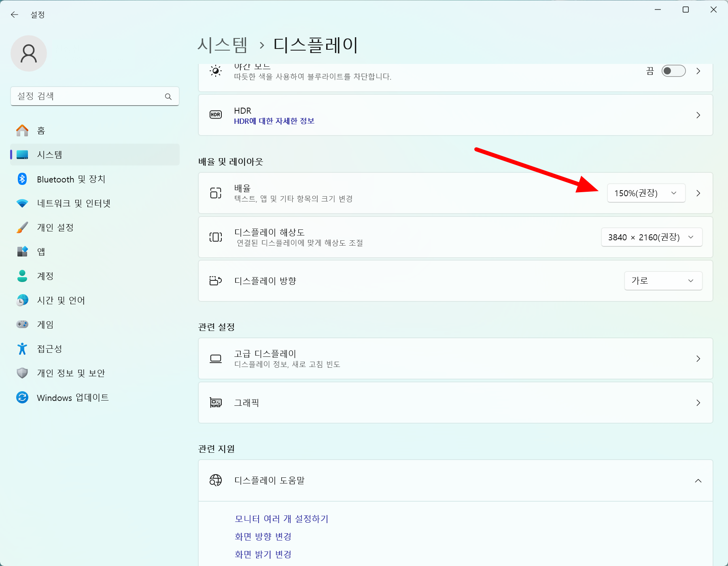Open 시간 및 언어 section
Image resolution: width=728 pixels, height=566 pixels.
click(x=95, y=300)
